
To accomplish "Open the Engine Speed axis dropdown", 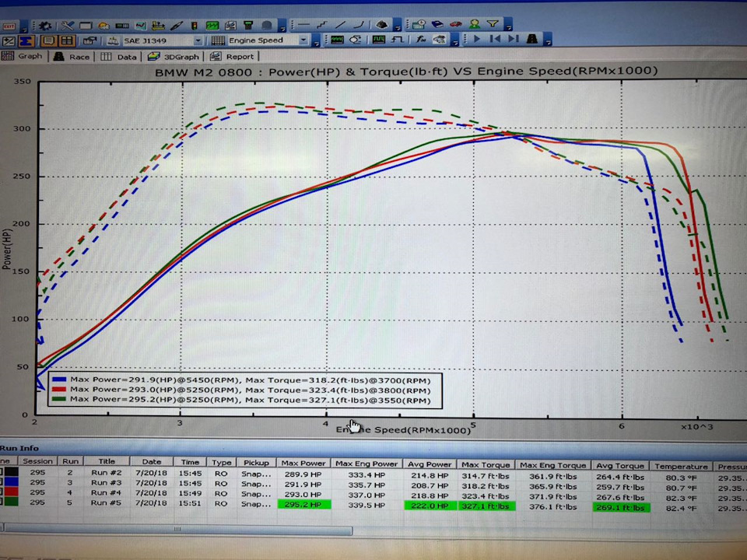I will 303,40.
